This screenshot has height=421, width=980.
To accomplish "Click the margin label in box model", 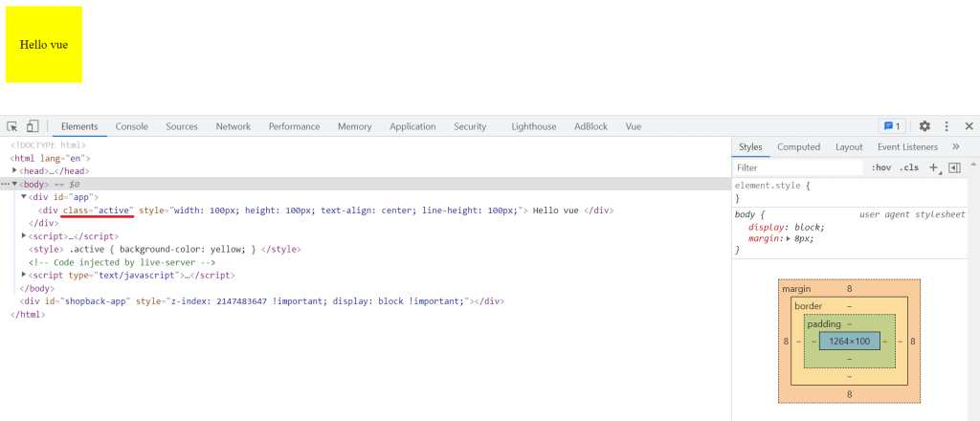I will tap(796, 289).
